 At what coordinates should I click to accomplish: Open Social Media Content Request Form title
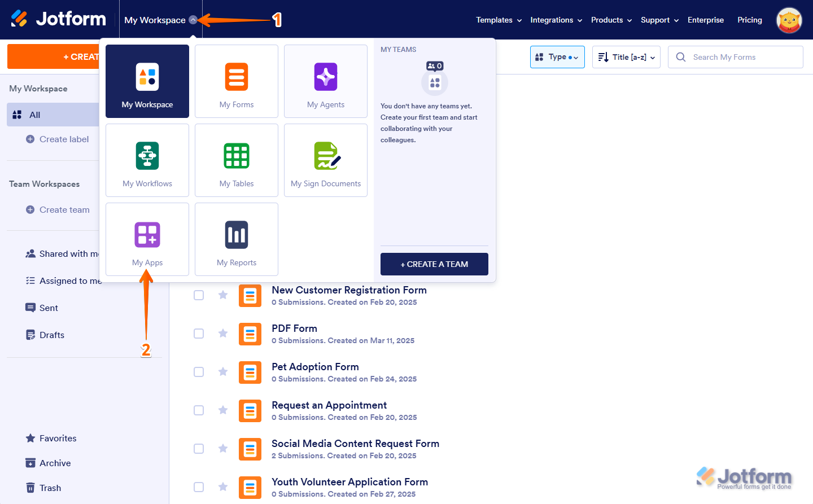pyautogui.click(x=355, y=444)
